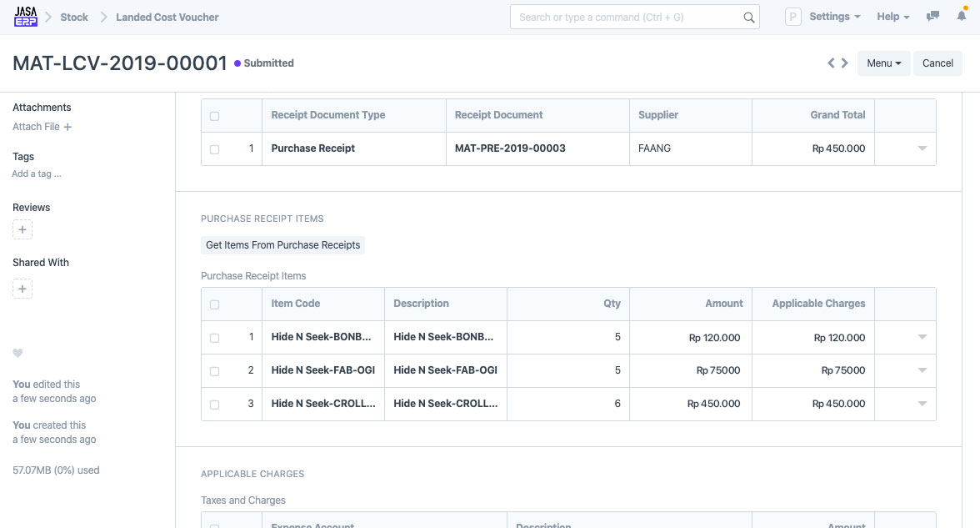Viewport: 980px width, 528px height.
Task: Add attachment with Attach File plus
Action: (x=67, y=127)
